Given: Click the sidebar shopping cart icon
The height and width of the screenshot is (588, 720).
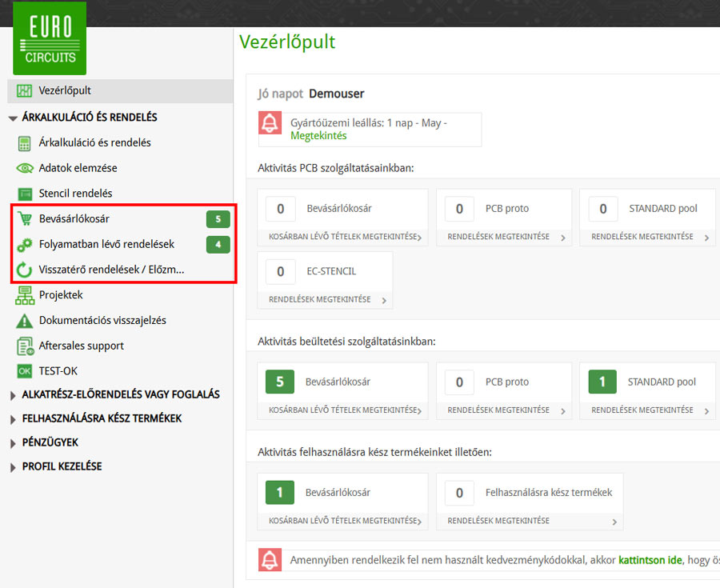Looking at the screenshot, I should pyautogui.click(x=24, y=219).
